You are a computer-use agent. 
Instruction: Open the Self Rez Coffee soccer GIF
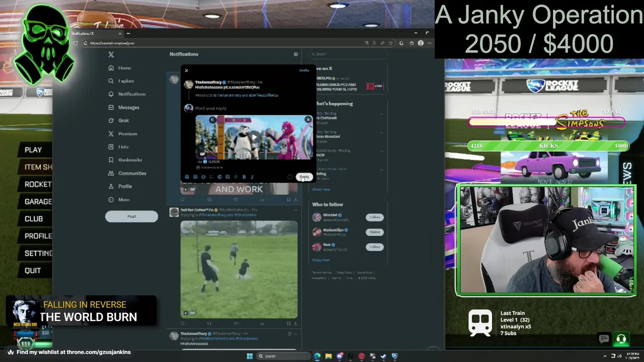pos(239,269)
